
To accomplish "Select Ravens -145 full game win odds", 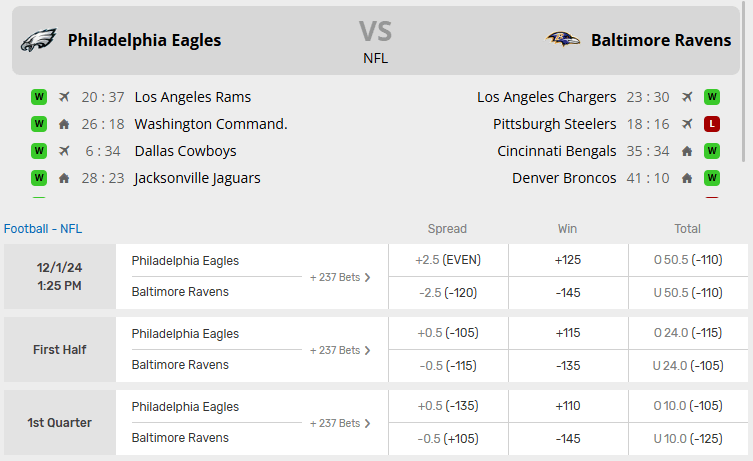I will click(567, 292).
